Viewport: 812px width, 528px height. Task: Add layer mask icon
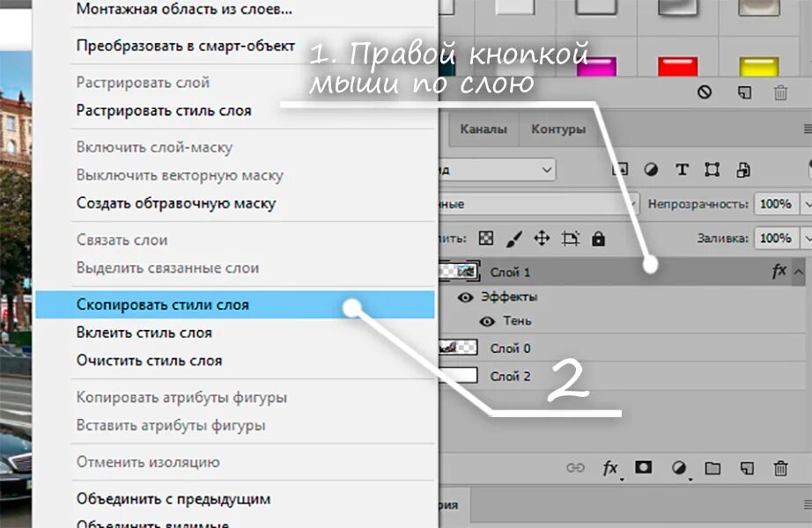(643, 467)
